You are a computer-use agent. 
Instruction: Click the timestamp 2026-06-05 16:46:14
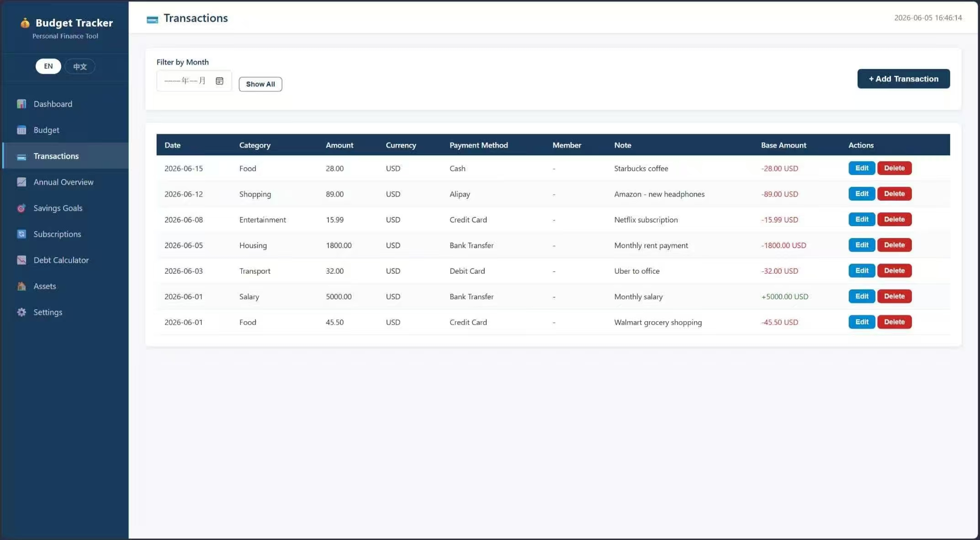(x=928, y=18)
